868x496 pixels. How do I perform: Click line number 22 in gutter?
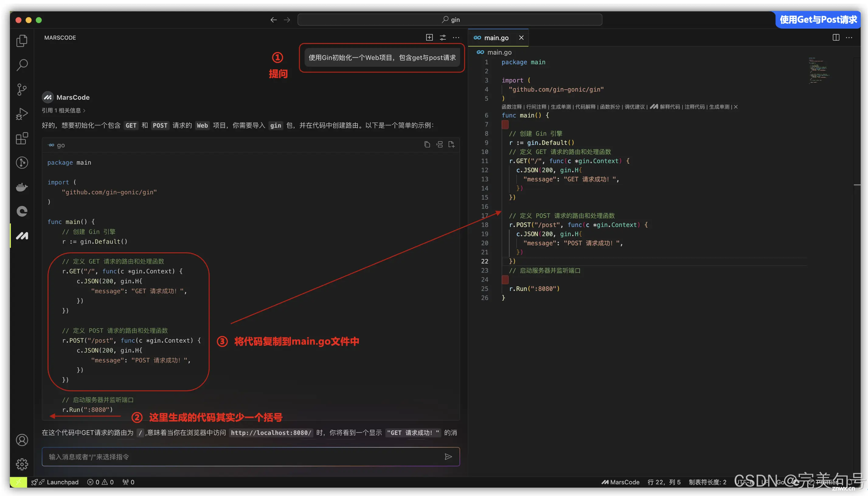(x=484, y=261)
